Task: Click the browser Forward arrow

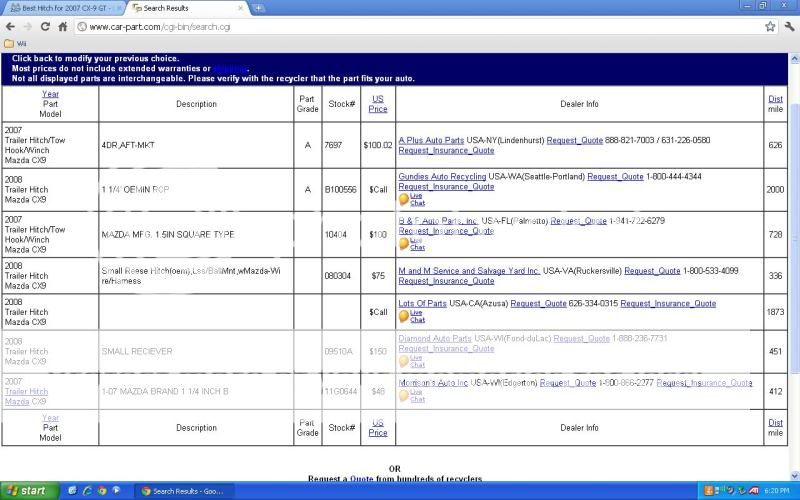Action: click(28, 27)
